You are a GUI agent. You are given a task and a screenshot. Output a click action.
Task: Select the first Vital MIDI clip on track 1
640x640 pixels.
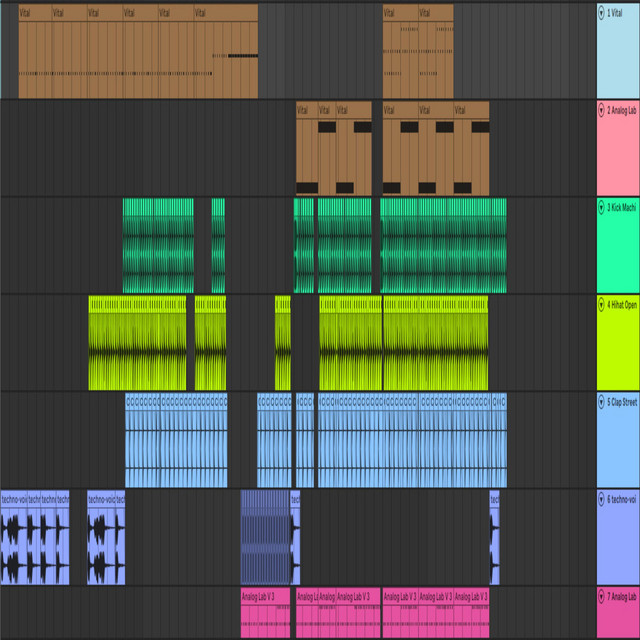[x=35, y=51]
